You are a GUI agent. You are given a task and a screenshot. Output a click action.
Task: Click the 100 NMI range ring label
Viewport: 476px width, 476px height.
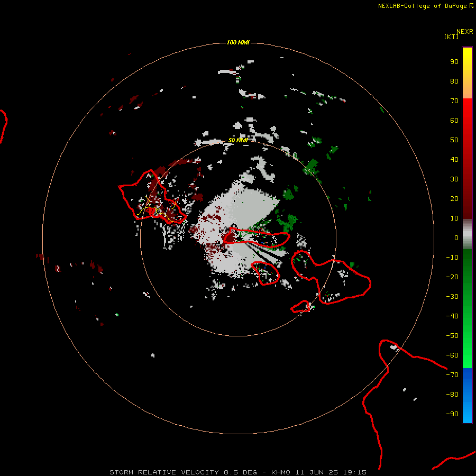coord(238,42)
